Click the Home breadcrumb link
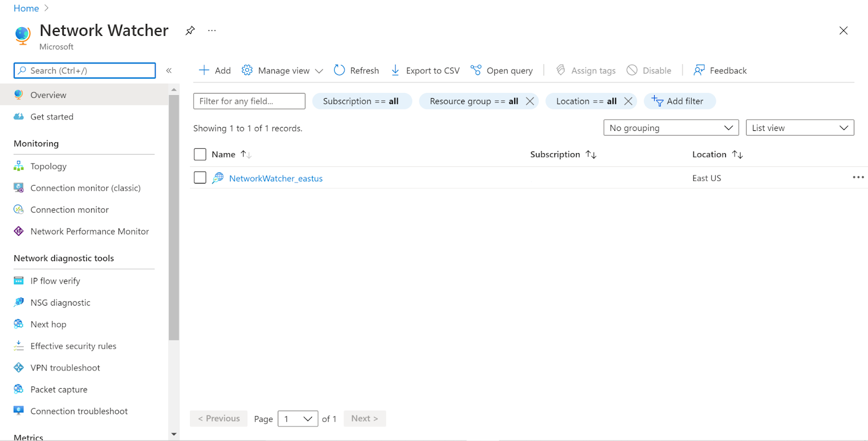The image size is (868, 441). pyautogui.click(x=26, y=9)
